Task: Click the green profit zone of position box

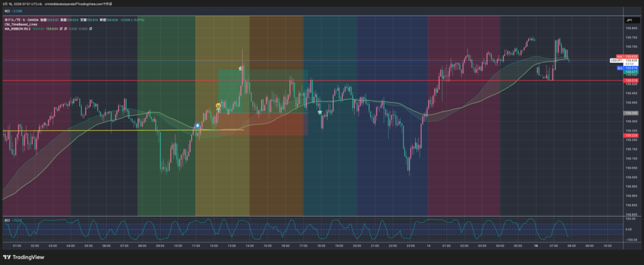Action: pos(263,91)
